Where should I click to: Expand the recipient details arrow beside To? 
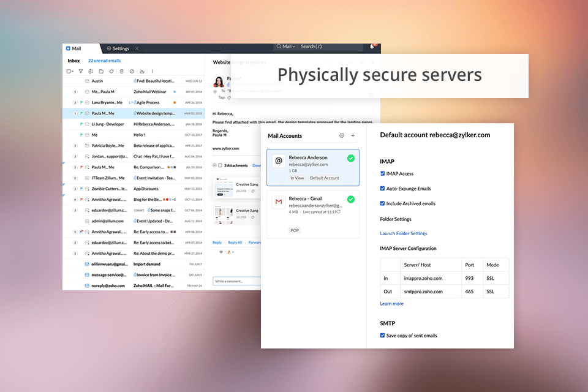pyautogui.click(x=215, y=91)
